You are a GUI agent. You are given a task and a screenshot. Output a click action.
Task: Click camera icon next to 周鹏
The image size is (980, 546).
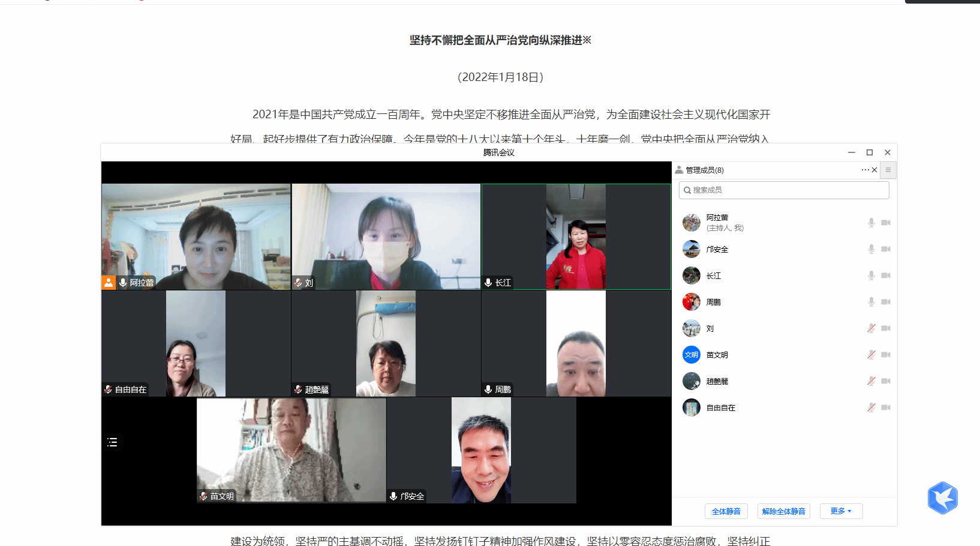coord(885,302)
